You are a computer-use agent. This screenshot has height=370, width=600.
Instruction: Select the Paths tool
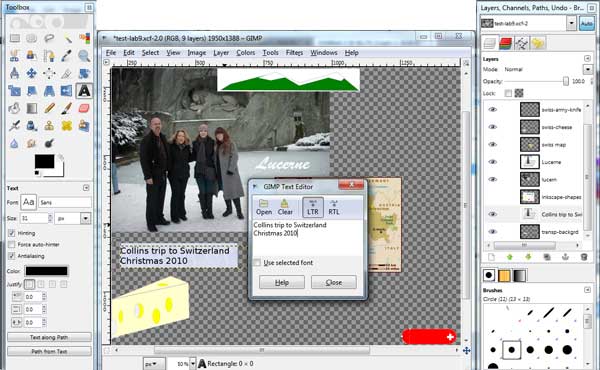[x=49, y=56]
